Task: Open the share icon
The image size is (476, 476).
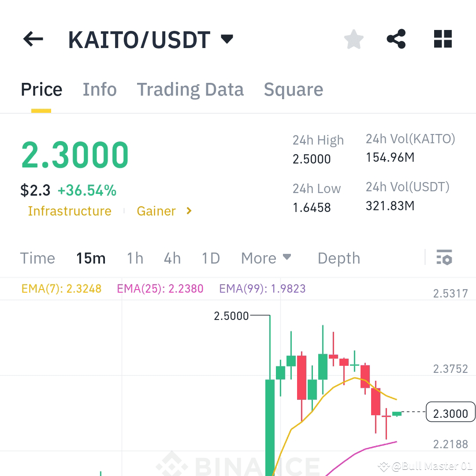Action: 396,39
